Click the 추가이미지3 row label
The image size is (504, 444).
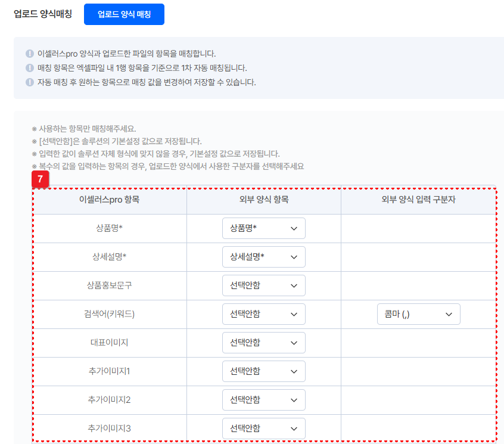point(109,429)
